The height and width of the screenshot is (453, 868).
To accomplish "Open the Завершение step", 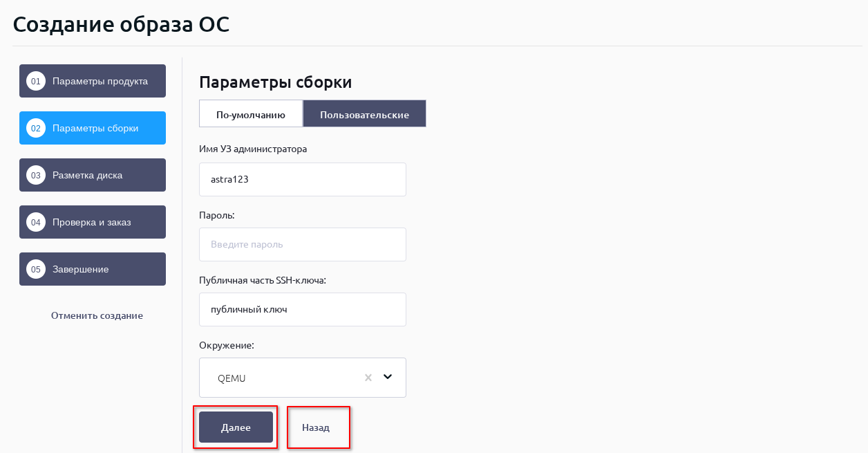I will tap(81, 269).
